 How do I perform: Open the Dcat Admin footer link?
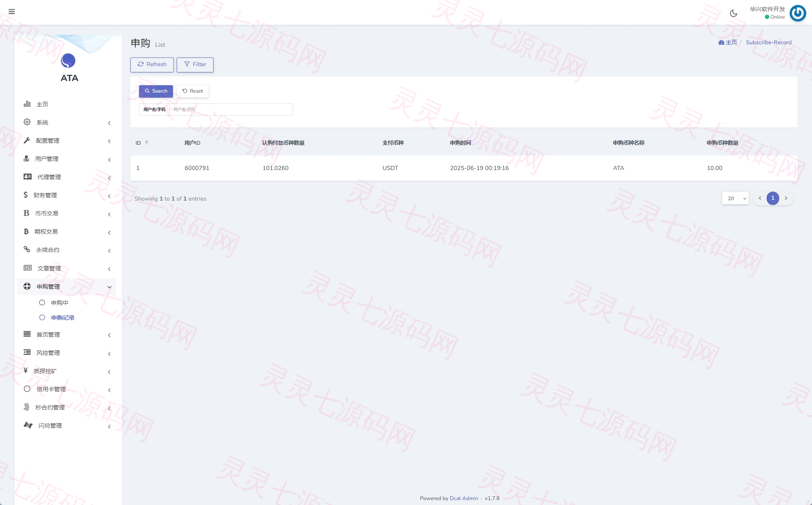(x=464, y=498)
